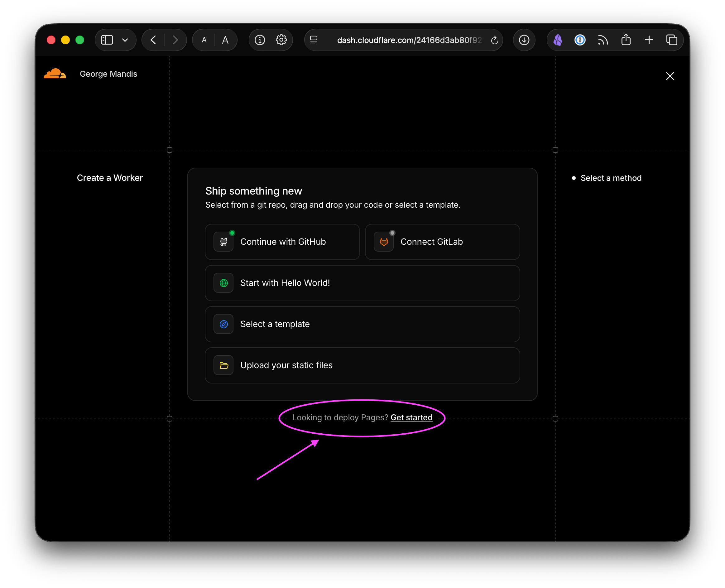Click the GitHub octocat icon

pyautogui.click(x=223, y=242)
